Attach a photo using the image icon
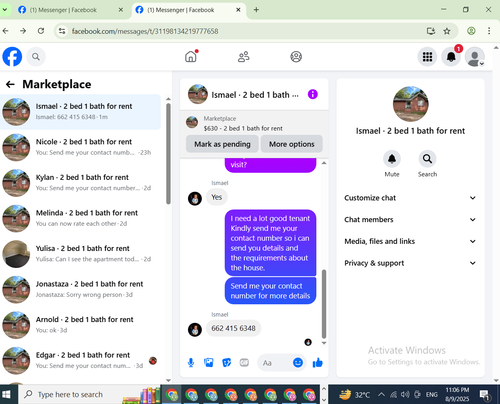 click(x=209, y=362)
